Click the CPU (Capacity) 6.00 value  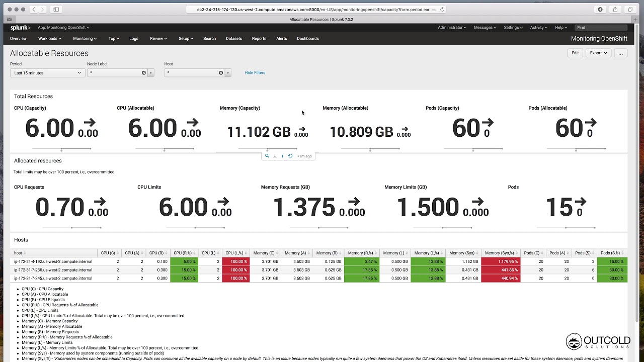pos(49,128)
